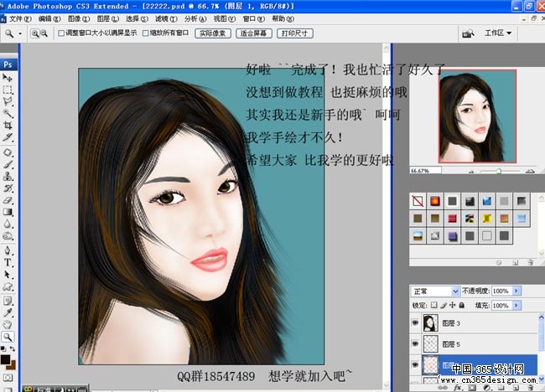
Task: Toggle lock transparent pixels
Action: click(433, 305)
